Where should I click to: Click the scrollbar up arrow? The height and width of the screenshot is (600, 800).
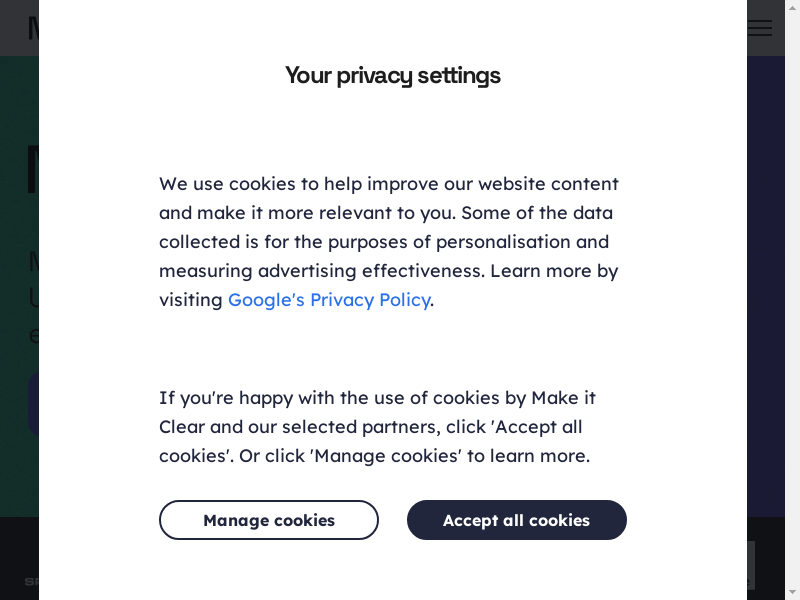click(x=792, y=8)
